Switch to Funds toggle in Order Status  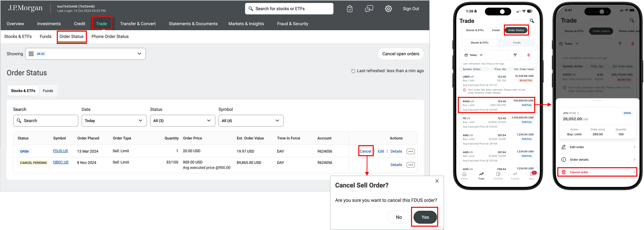(x=48, y=91)
